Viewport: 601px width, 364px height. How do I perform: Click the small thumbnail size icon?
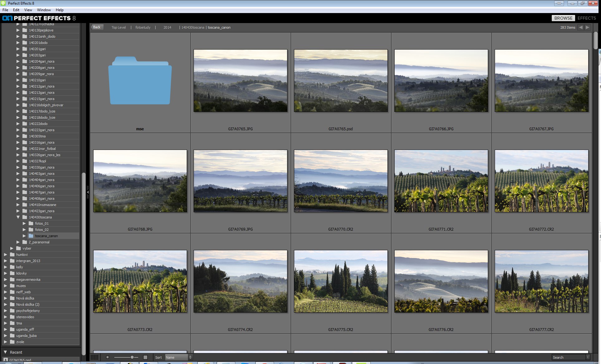coord(108,357)
